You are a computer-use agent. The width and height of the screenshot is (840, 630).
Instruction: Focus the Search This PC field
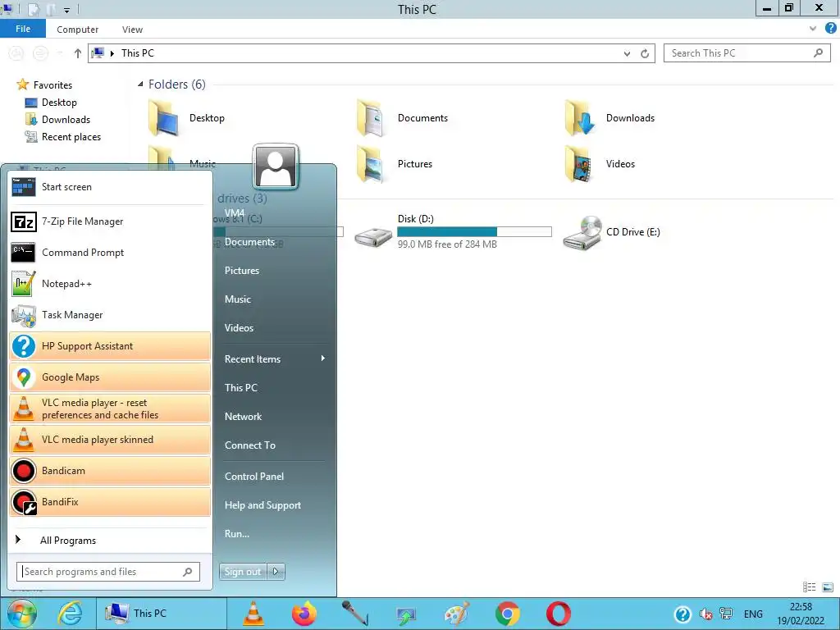coord(746,53)
